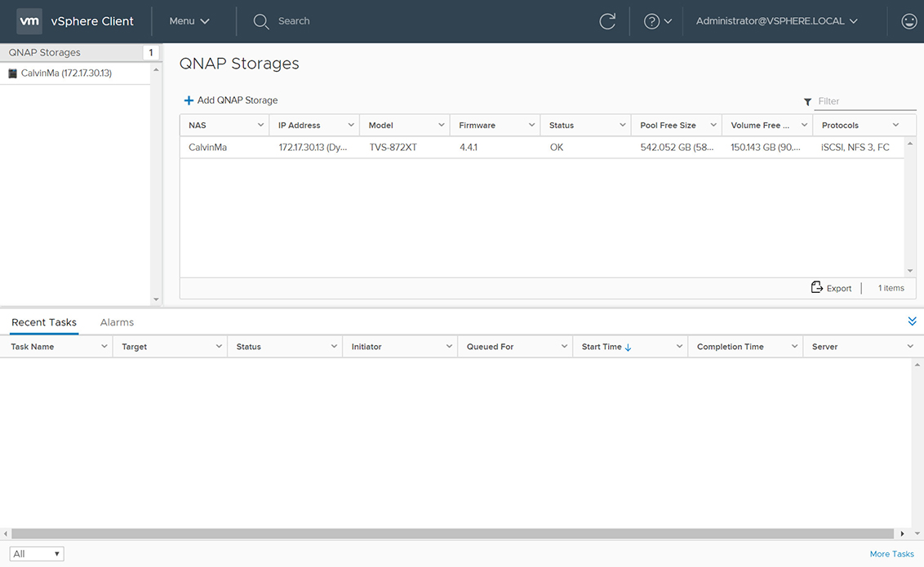Click the horizontal scrollbar right arrow
The height and width of the screenshot is (567, 924).
[x=902, y=534]
